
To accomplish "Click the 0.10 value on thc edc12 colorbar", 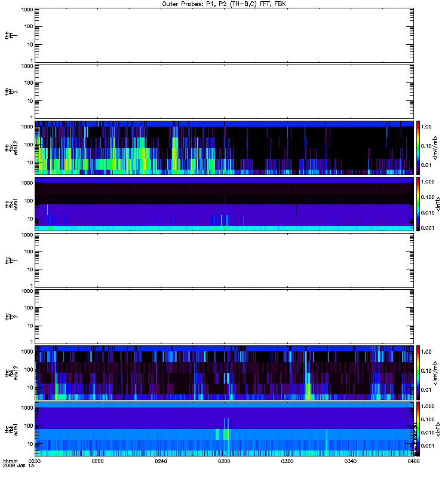I will [x=426, y=370].
